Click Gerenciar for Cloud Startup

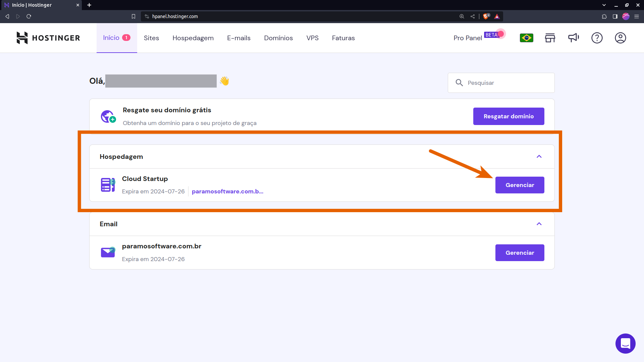[520, 185]
